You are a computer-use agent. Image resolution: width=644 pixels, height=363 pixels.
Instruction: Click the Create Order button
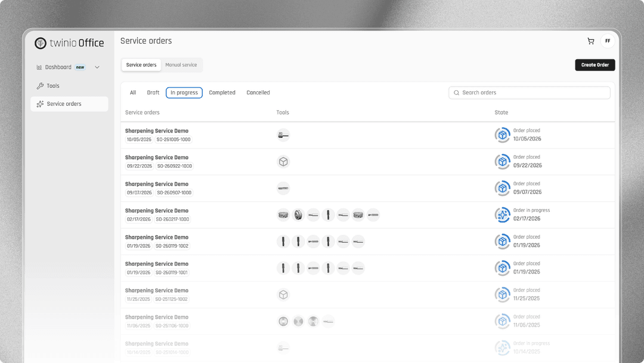pyautogui.click(x=595, y=65)
